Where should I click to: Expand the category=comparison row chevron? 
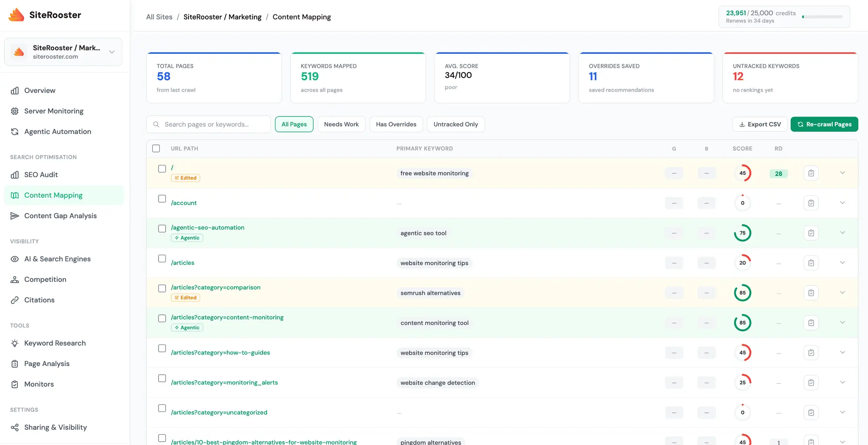tap(843, 292)
